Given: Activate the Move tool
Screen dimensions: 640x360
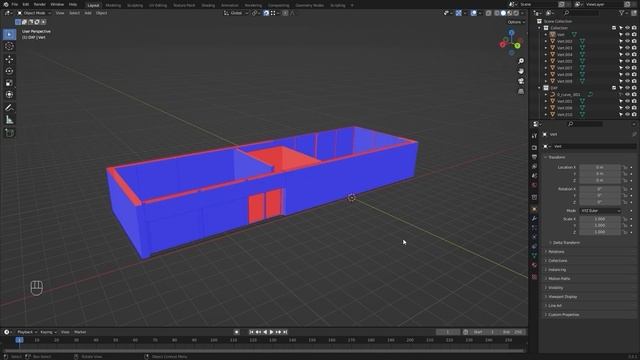Looking at the screenshot, I should (9, 59).
